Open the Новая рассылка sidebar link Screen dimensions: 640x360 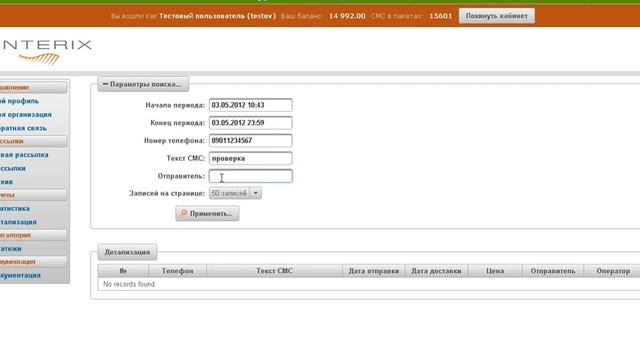click(x=24, y=155)
